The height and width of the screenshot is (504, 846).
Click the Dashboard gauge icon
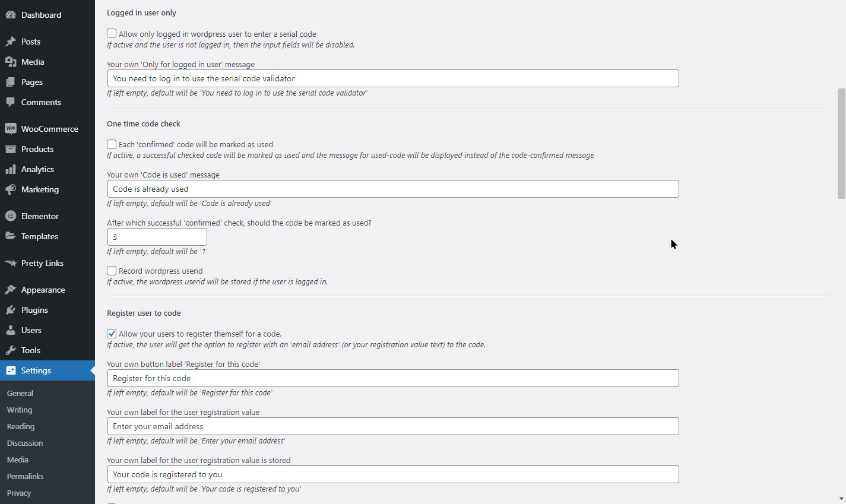pyautogui.click(x=11, y=15)
